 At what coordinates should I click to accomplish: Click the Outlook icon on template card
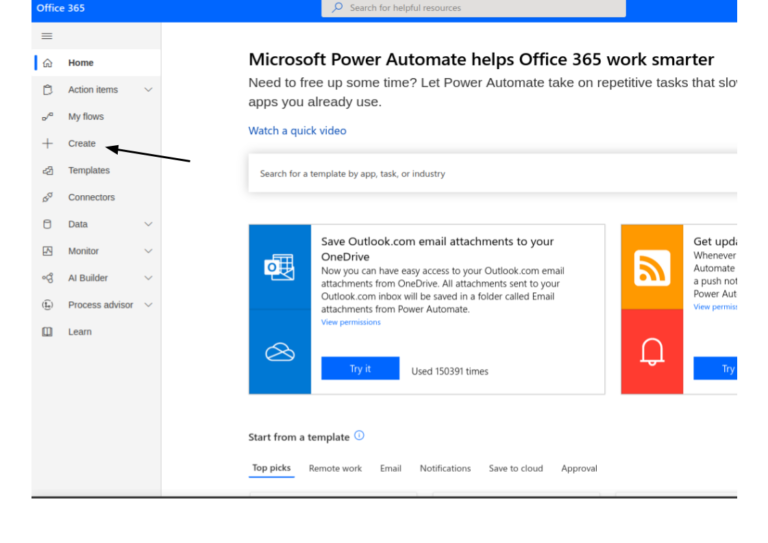[280, 267]
